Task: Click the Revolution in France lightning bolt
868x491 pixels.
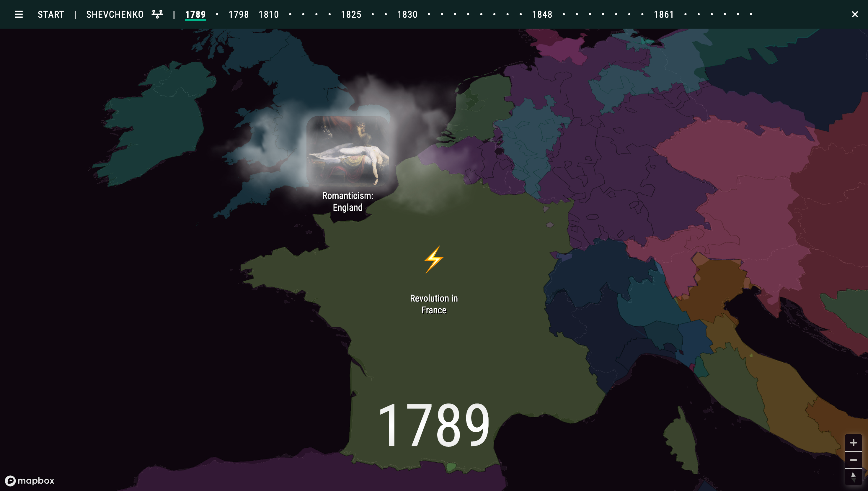Action: tap(433, 259)
